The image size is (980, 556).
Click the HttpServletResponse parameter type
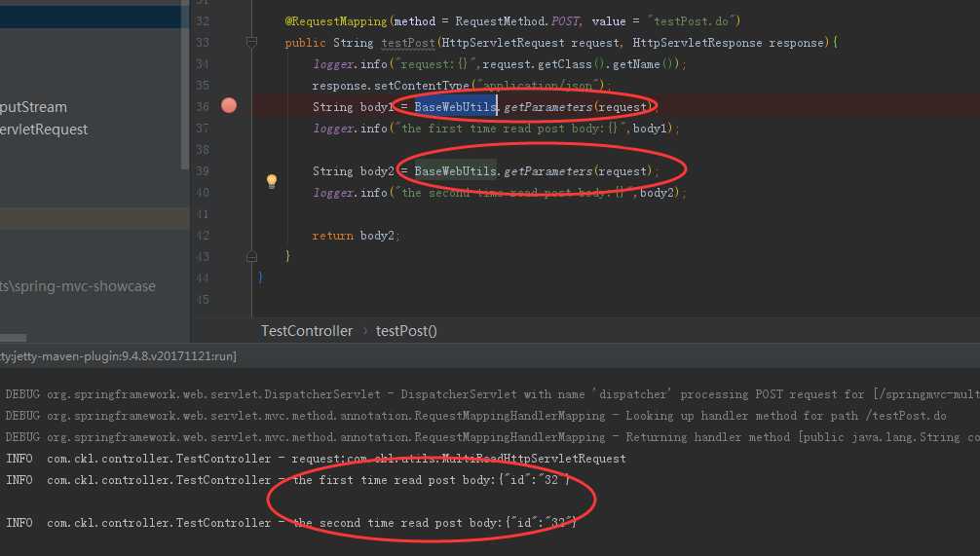pos(697,43)
